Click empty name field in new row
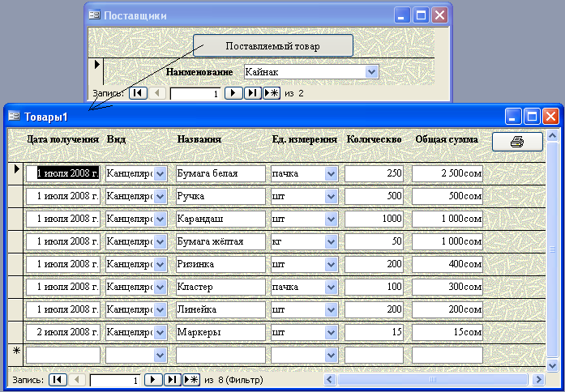This screenshot has height=392, width=565. tap(220, 356)
